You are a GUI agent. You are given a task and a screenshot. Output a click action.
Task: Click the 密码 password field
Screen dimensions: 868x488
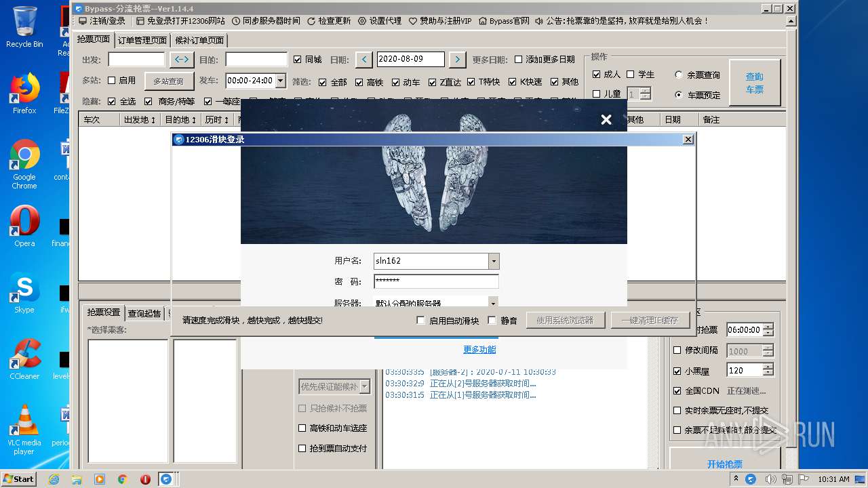tap(436, 281)
